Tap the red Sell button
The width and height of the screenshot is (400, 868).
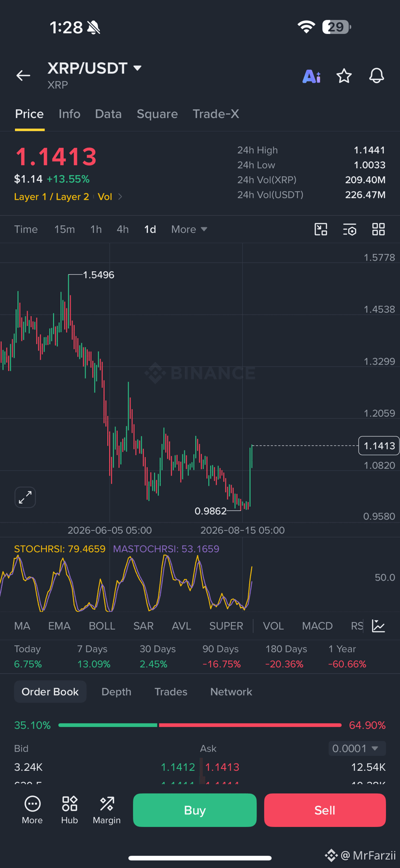(325, 810)
